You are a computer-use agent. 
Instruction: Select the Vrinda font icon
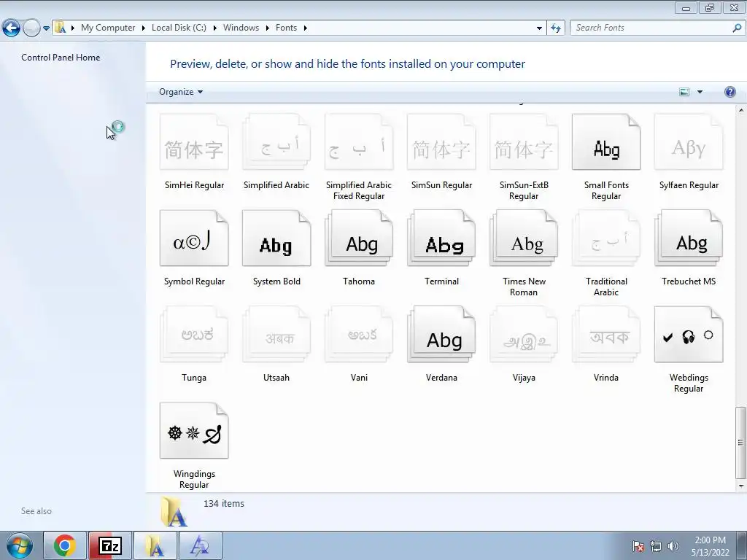click(606, 334)
